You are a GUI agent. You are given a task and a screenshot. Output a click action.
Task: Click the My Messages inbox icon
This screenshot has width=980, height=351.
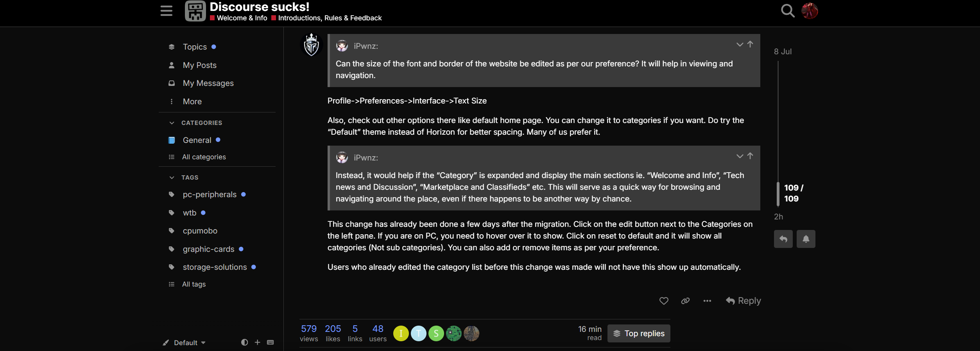(172, 83)
